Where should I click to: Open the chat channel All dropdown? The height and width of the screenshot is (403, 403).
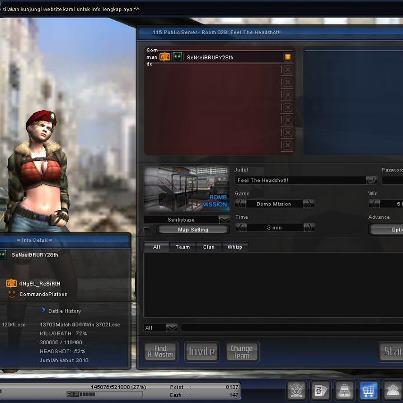point(171,327)
